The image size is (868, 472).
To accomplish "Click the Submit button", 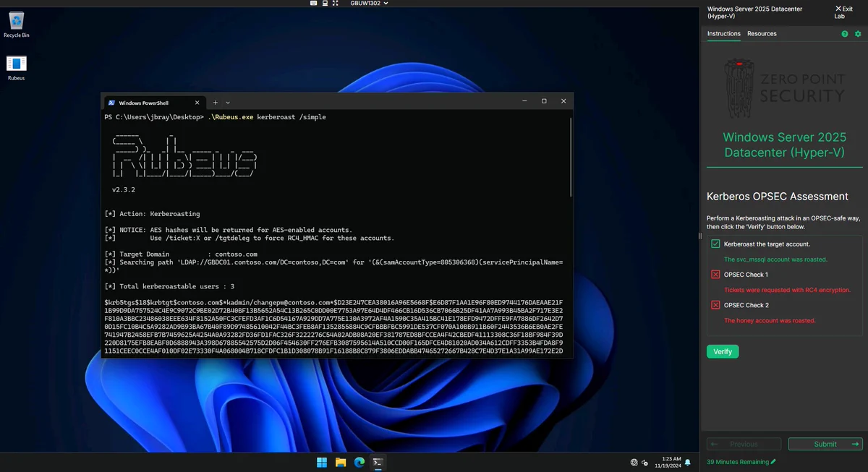I will (825, 445).
